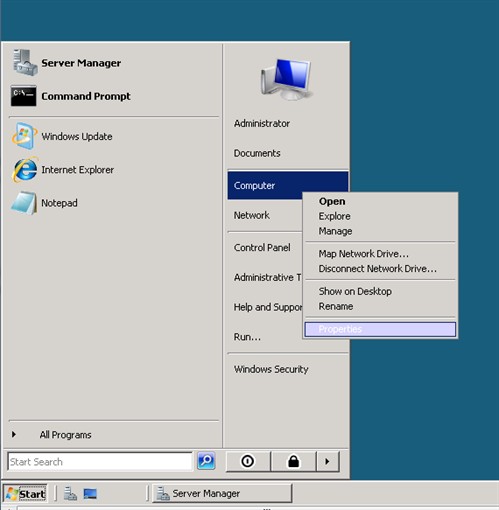
Task: Choose Explore in context menu
Action: 380,216
